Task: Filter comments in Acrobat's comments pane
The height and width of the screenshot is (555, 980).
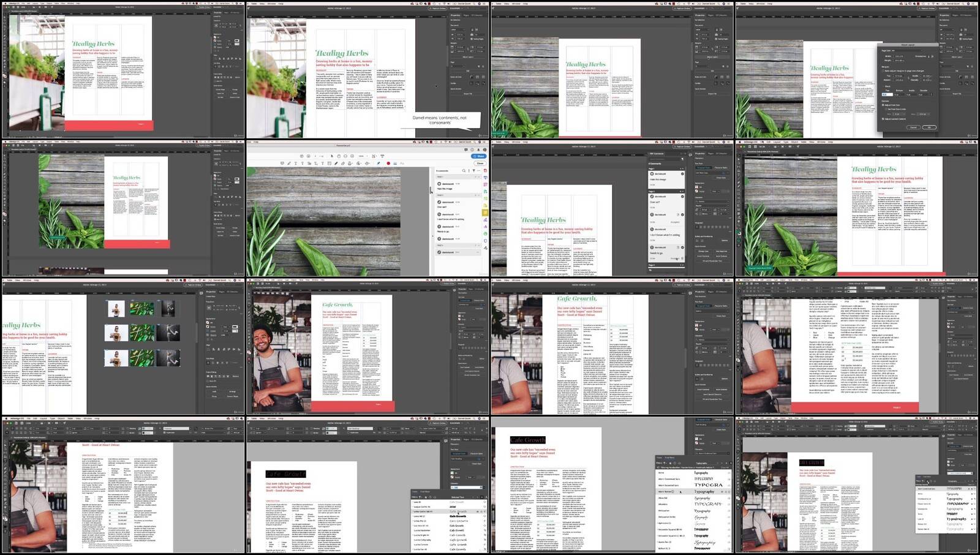Action: [x=473, y=171]
